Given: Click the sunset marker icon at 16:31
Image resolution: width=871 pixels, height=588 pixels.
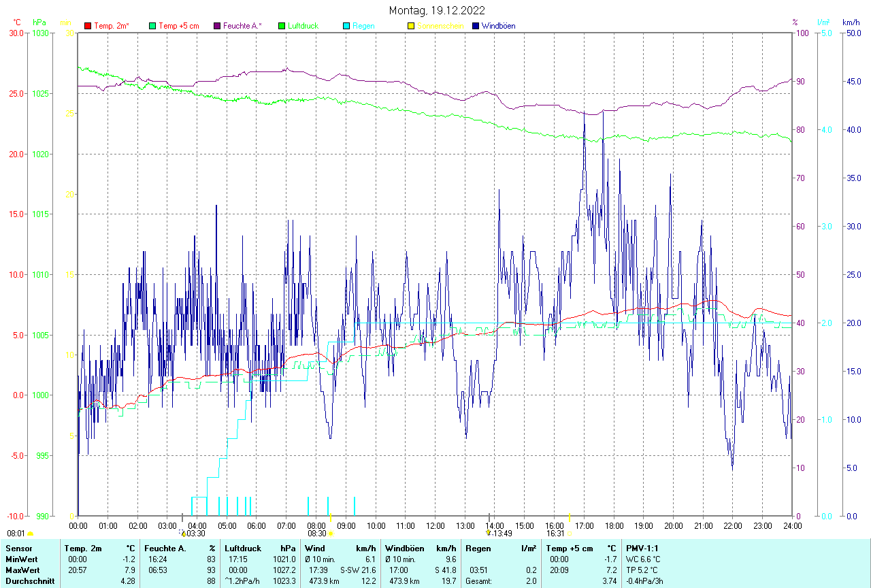Looking at the screenshot, I should 569,534.
